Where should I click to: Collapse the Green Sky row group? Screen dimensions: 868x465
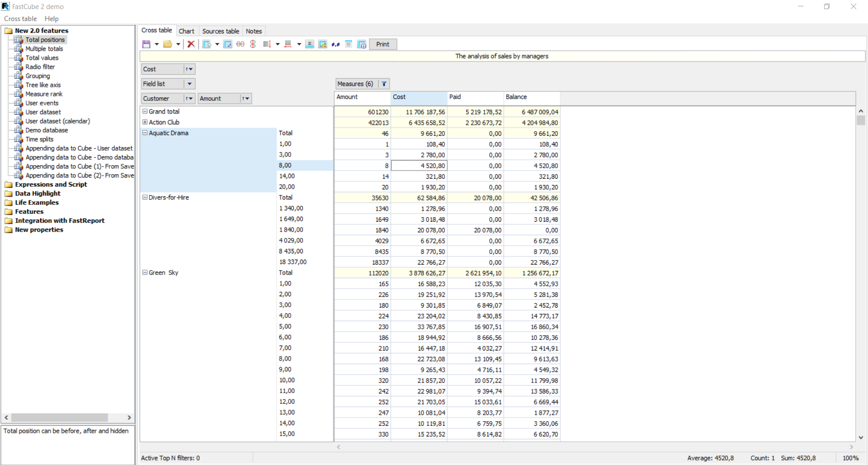coord(145,273)
